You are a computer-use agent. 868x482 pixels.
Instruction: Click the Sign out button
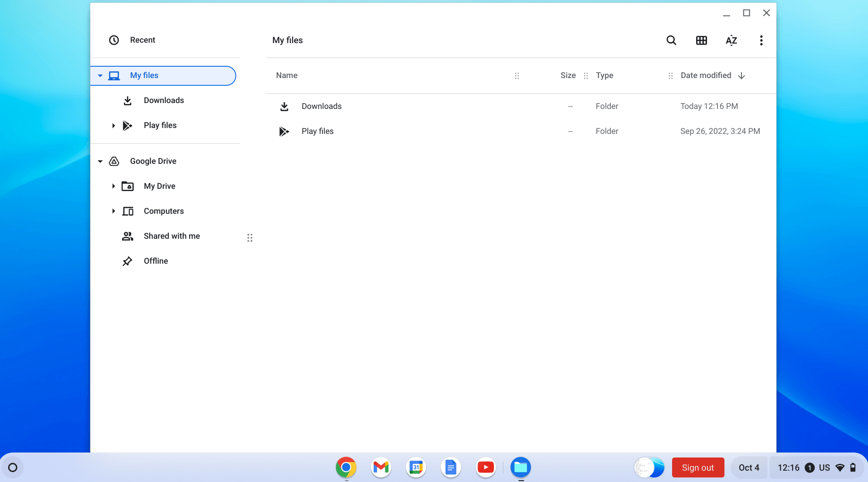(x=697, y=467)
